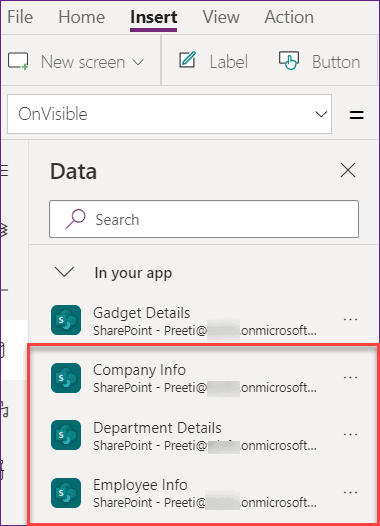Viewport: 380px width, 526px height.
Task: Click the Button hand-pointer icon
Action: (x=289, y=60)
